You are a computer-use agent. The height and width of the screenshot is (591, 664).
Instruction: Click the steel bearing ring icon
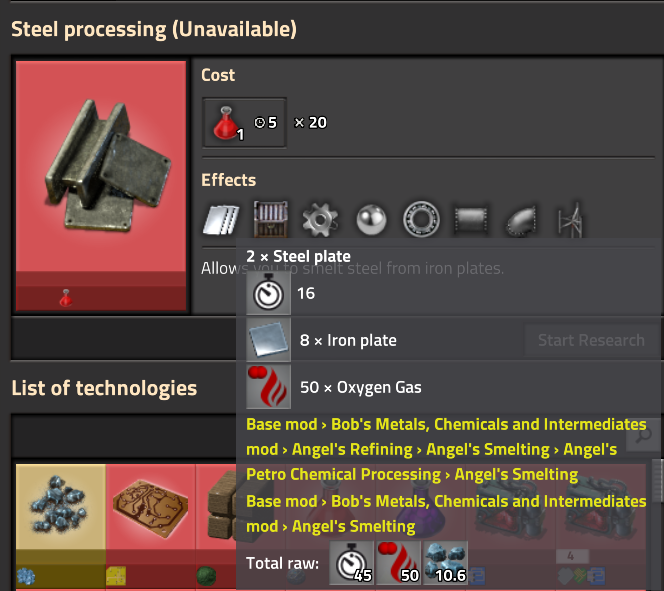(x=421, y=219)
